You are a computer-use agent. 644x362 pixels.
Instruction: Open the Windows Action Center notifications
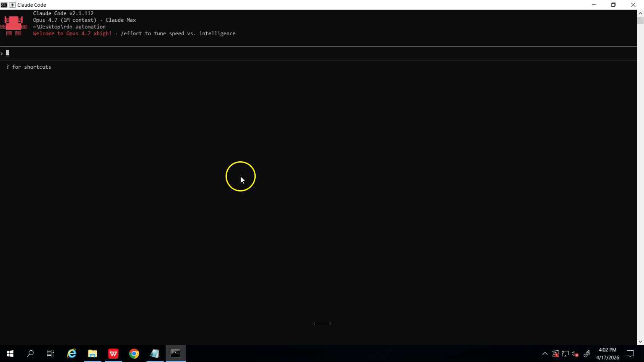point(630,354)
